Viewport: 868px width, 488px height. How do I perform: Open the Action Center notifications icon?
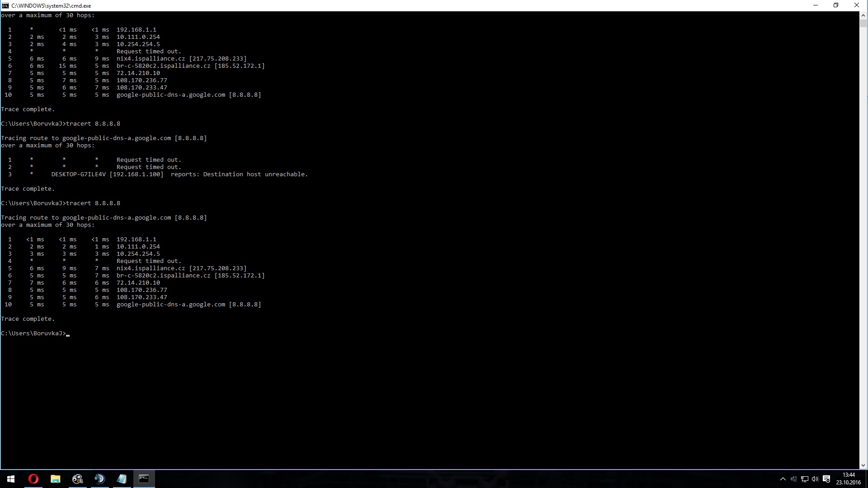coord(826,479)
